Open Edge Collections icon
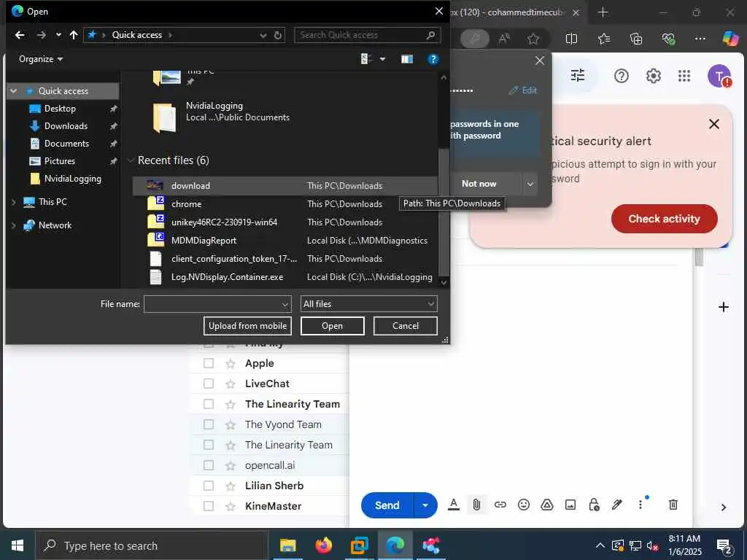Image resolution: width=747 pixels, height=560 pixels. pos(636,39)
